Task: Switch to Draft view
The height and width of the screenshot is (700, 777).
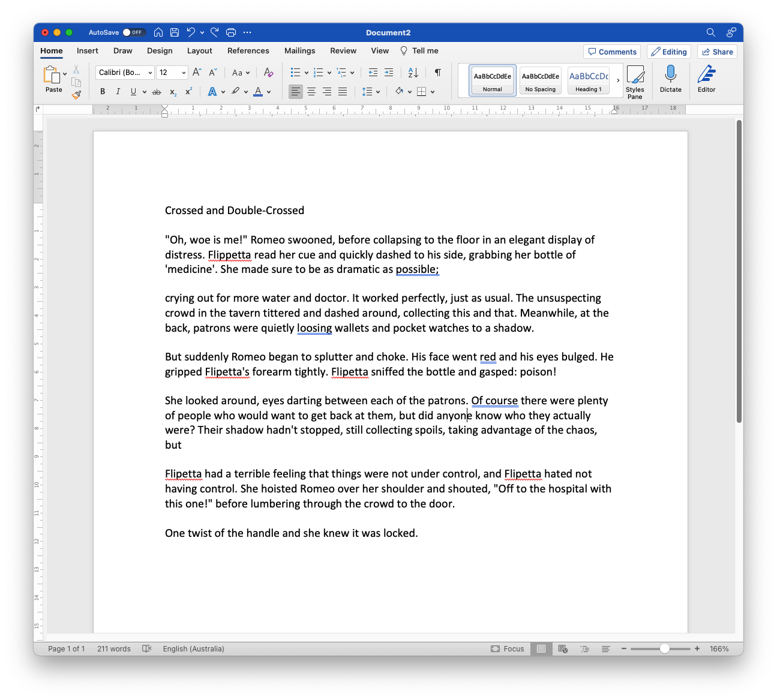Action: 605,648
